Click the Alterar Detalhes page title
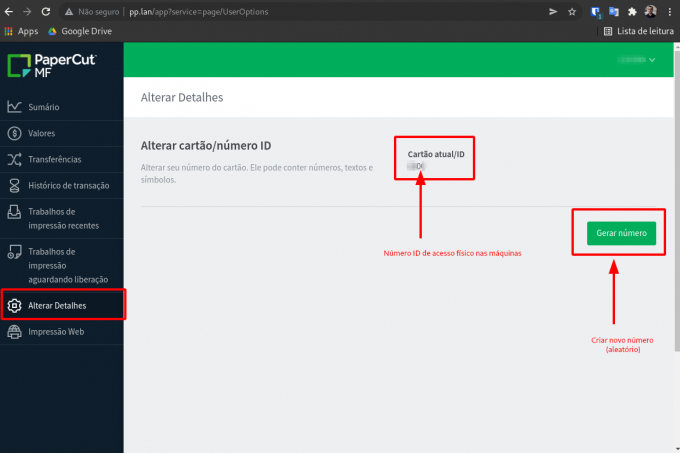The width and height of the screenshot is (680, 453). tap(182, 98)
